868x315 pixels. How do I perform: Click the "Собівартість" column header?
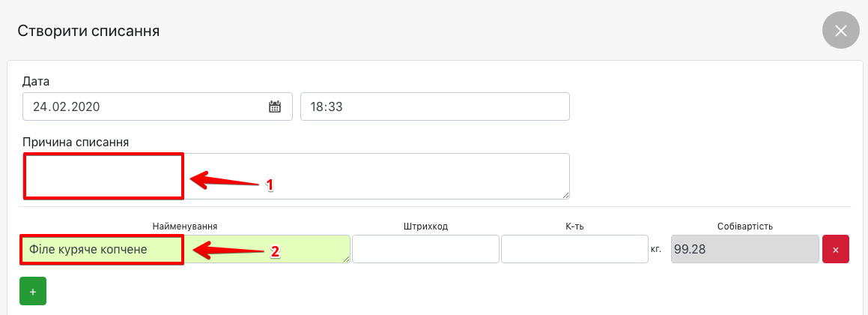click(743, 226)
